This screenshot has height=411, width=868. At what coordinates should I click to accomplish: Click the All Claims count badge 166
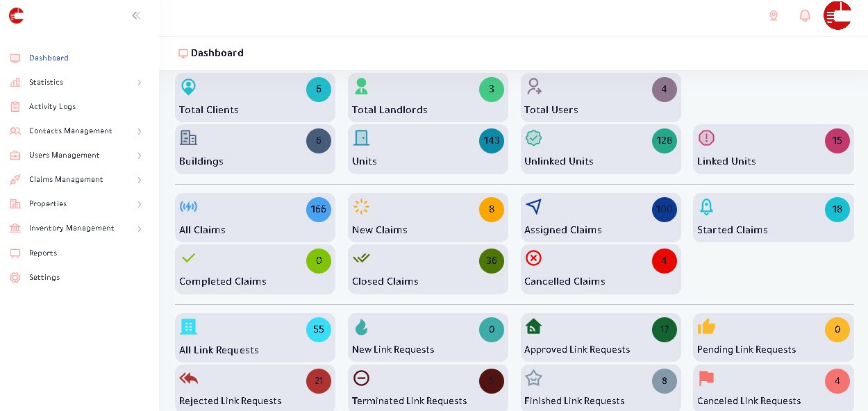click(319, 210)
